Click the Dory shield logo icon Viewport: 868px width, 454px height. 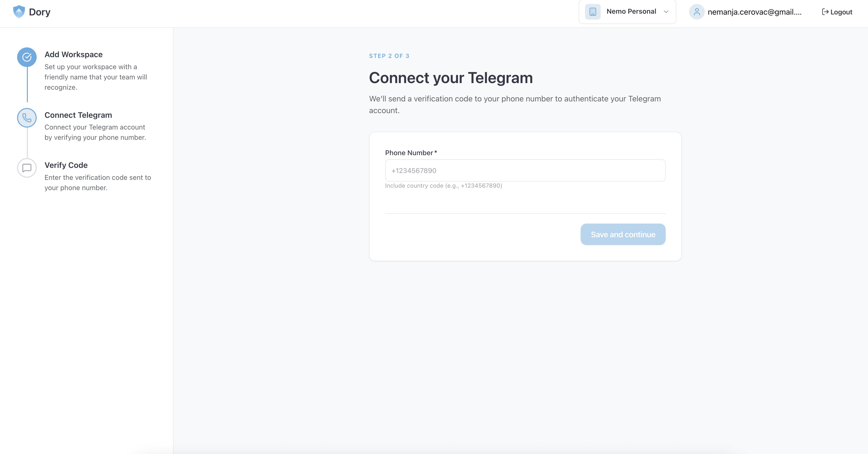click(19, 12)
